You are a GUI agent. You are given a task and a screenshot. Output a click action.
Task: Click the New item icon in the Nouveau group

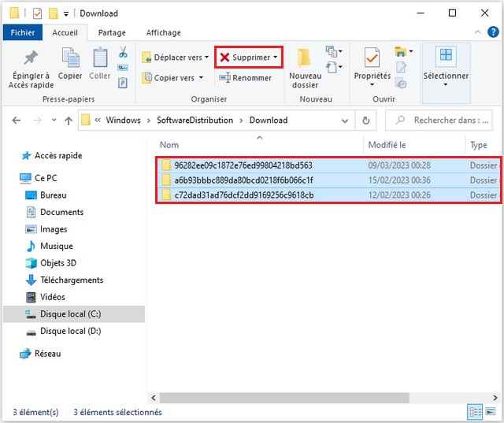click(x=332, y=51)
